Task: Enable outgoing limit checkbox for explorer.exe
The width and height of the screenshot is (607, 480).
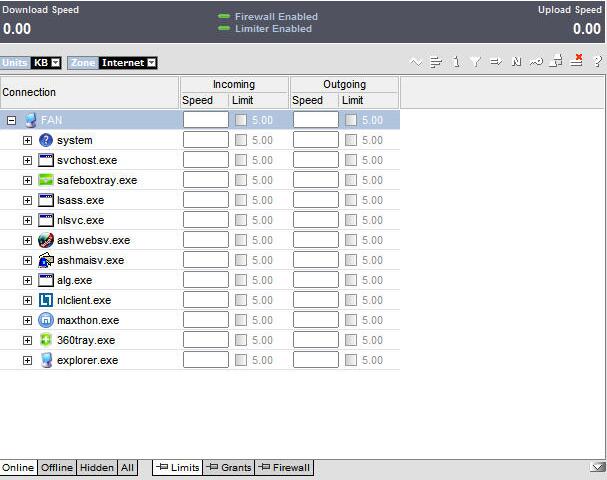Action: point(351,360)
